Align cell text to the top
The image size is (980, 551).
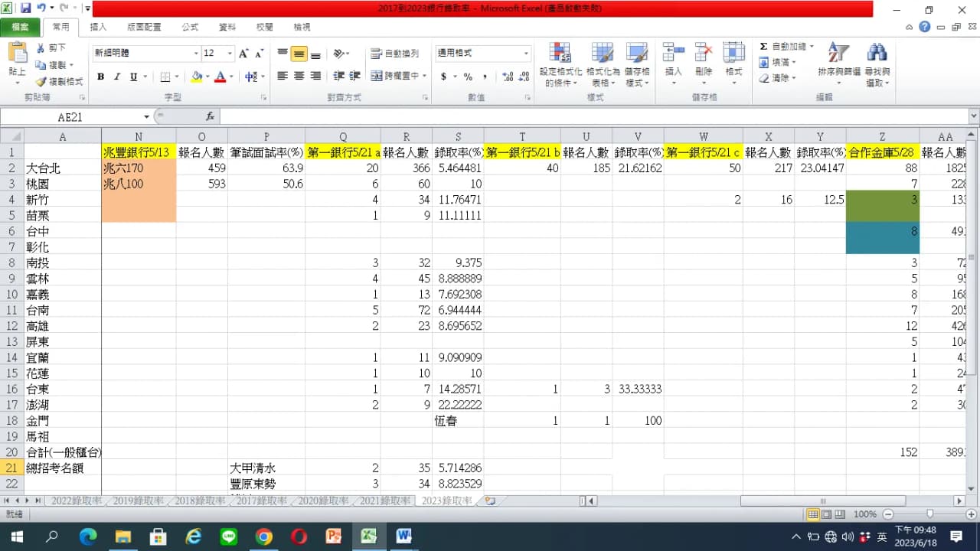click(x=283, y=54)
